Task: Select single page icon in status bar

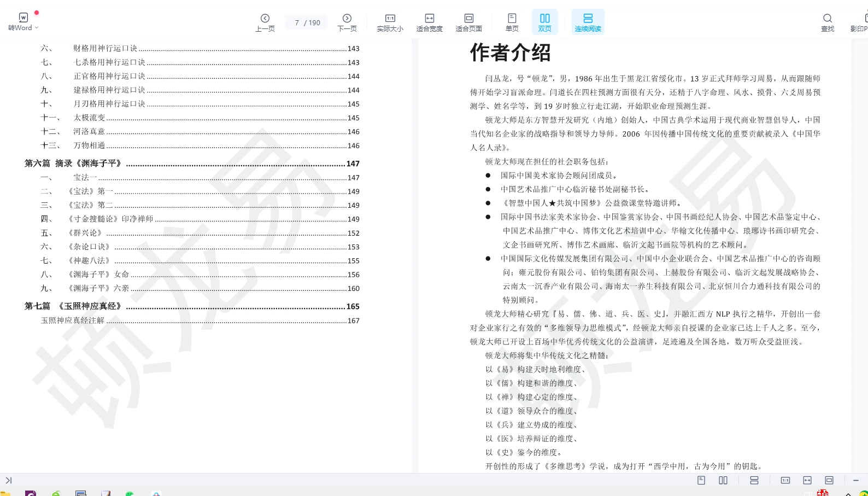Action: [x=701, y=480]
